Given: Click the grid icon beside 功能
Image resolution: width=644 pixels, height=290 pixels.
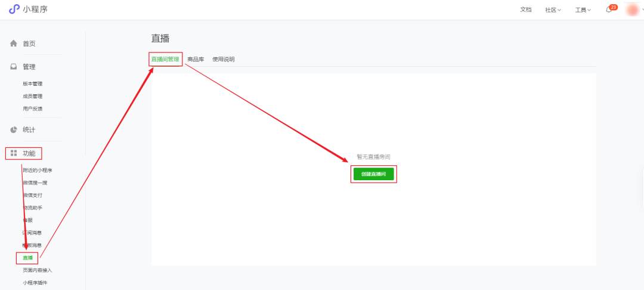Looking at the screenshot, I should 14,153.
